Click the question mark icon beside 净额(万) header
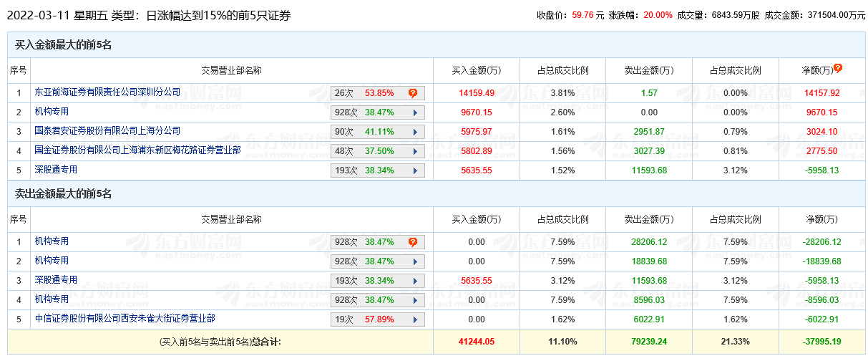Screen dimensions: 868x356 point(838,68)
